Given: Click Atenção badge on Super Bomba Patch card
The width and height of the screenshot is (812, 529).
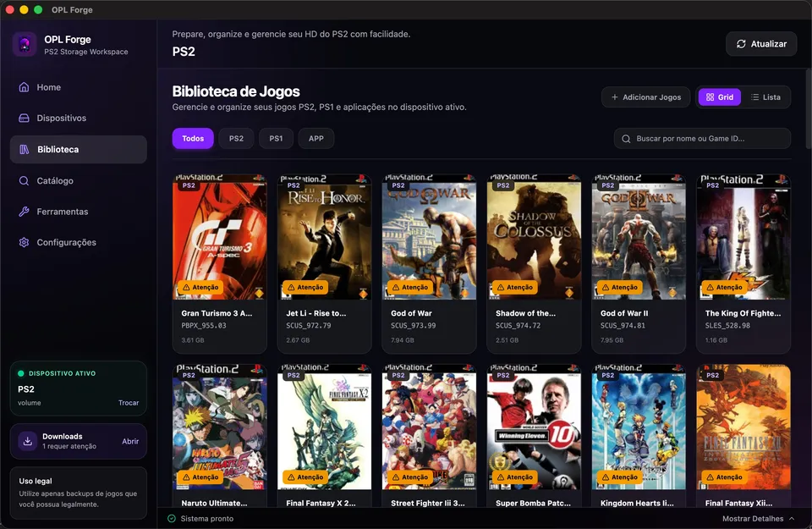Looking at the screenshot, I should coord(515,477).
